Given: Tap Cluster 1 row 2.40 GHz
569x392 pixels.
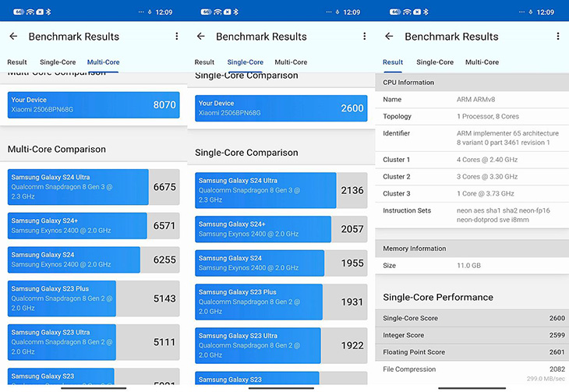Looking at the screenshot, I should 472,160.
